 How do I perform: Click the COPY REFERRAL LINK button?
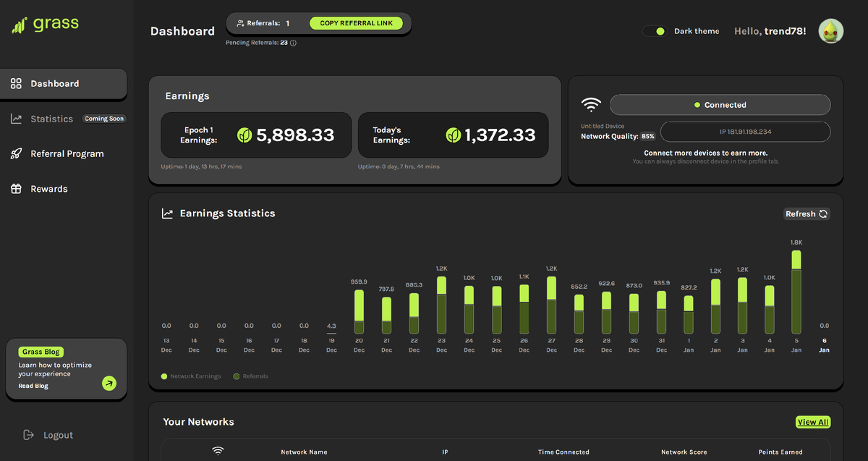point(356,23)
